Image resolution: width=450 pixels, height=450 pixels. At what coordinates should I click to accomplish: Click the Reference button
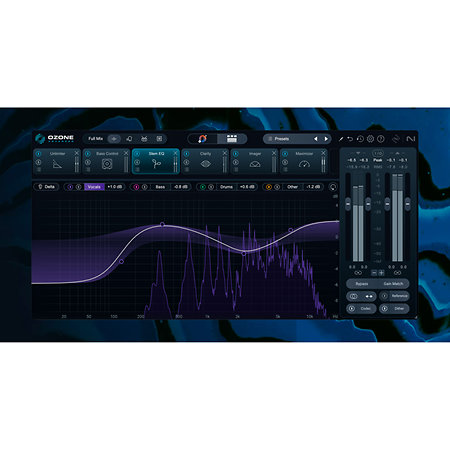tap(395, 296)
